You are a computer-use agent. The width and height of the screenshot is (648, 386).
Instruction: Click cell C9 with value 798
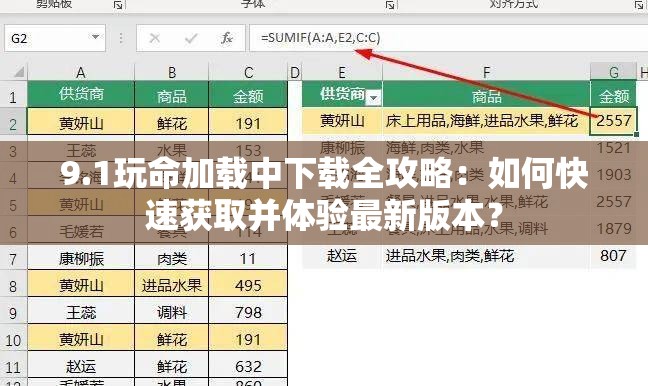pos(248,311)
